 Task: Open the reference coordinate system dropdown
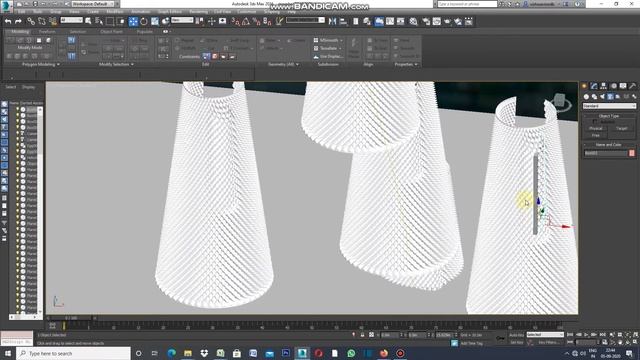pyautogui.click(x=182, y=20)
